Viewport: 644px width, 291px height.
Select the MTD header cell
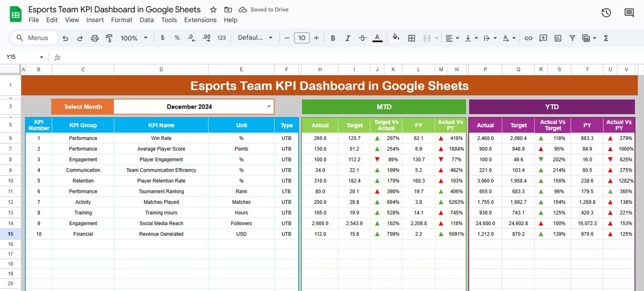tap(384, 107)
